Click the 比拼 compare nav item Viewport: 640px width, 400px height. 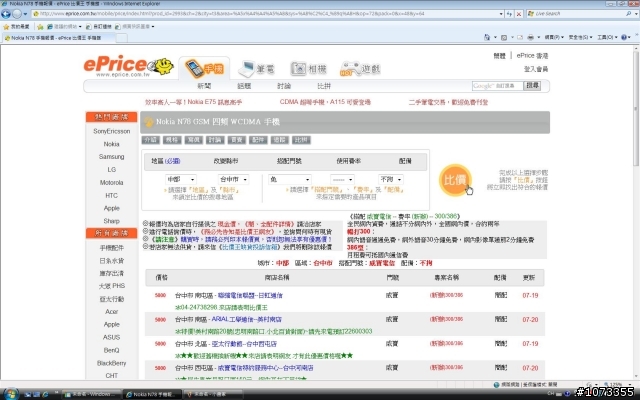click(324, 86)
